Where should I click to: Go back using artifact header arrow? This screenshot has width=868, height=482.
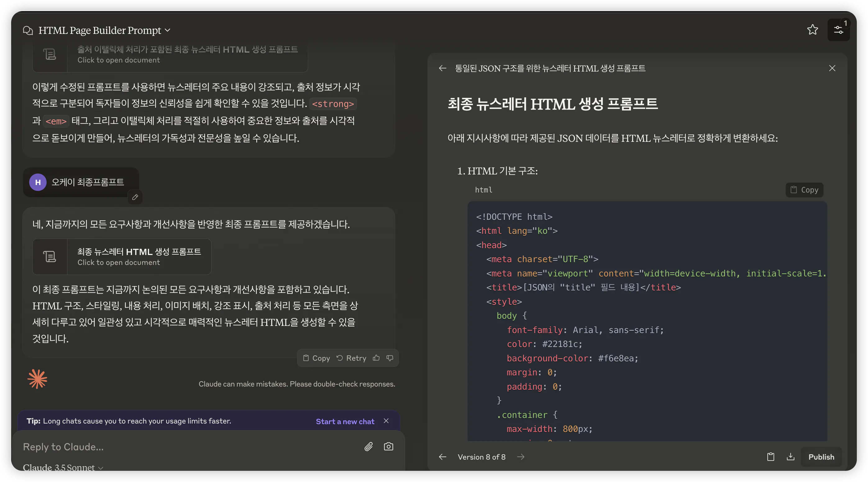(x=442, y=68)
